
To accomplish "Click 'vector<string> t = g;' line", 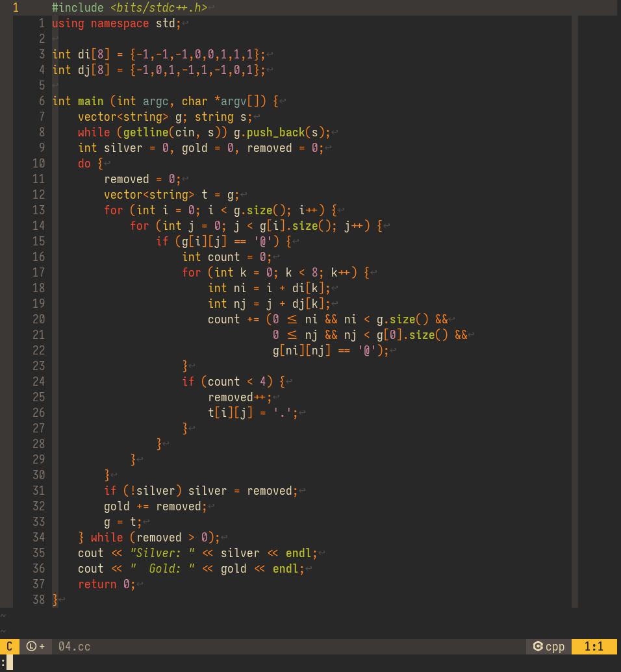I will click(x=171, y=195).
